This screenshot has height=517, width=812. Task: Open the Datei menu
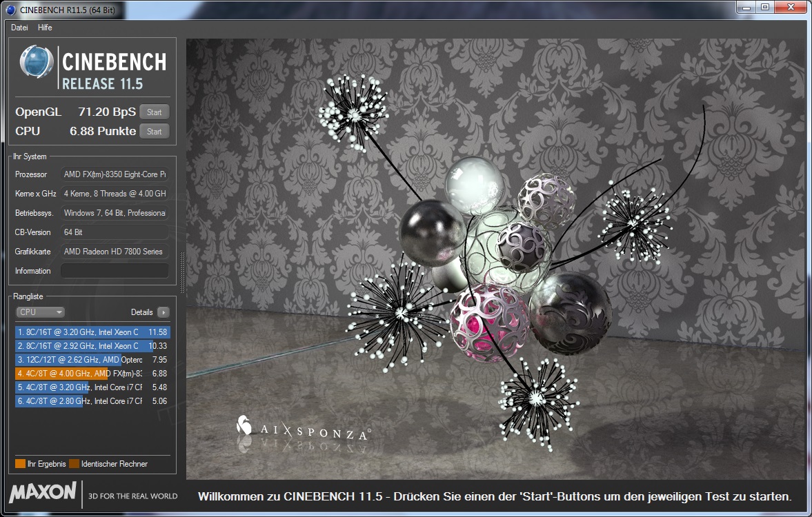tap(19, 28)
